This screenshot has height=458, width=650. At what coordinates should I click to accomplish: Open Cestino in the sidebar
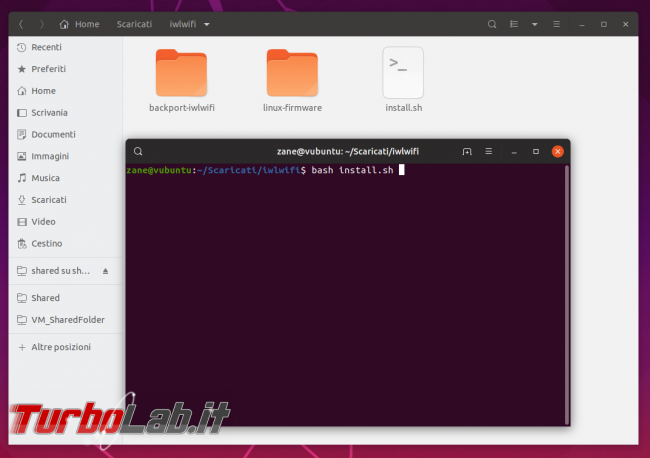(65, 244)
